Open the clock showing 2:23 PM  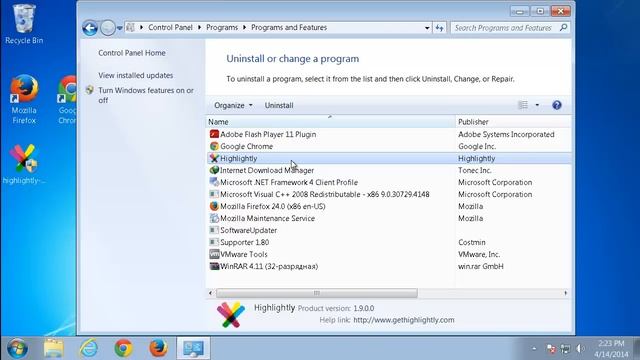[x=611, y=349]
